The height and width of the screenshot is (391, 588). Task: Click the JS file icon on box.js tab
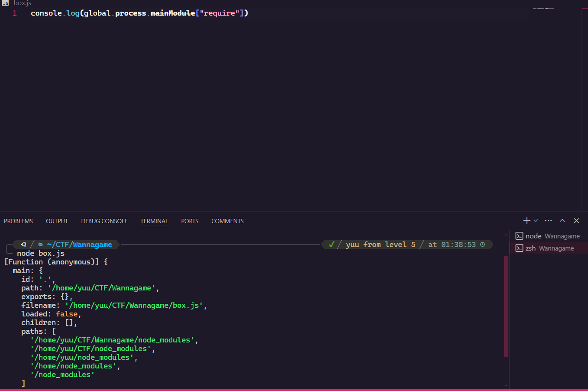pos(6,3)
